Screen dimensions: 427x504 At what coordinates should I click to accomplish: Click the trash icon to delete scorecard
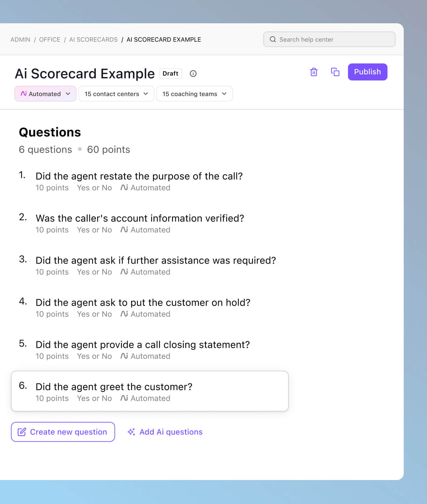tap(313, 72)
